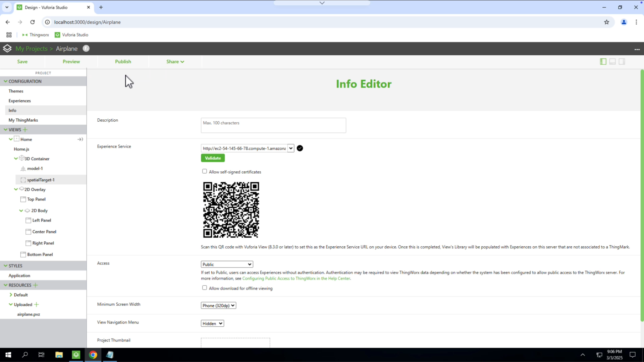Toggle the bottom panel layout icon
This screenshot has height=362, width=644.
coord(612,62)
